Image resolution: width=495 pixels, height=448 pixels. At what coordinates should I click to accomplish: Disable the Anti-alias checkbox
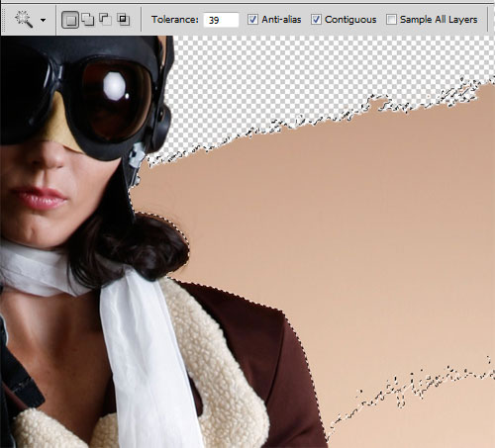pyautogui.click(x=252, y=20)
